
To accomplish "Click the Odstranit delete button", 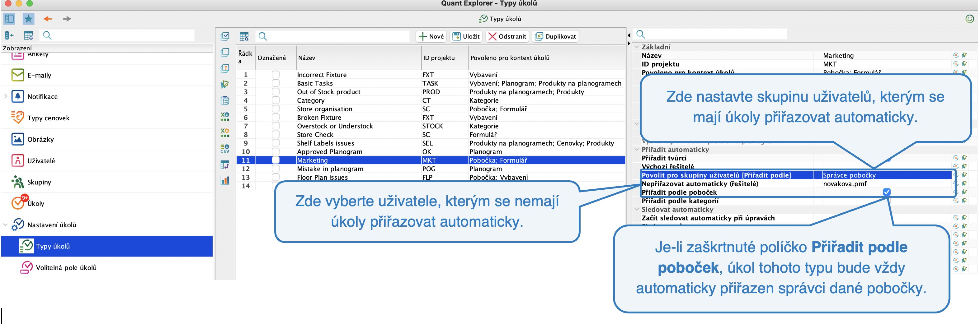I will click(507, 36).
